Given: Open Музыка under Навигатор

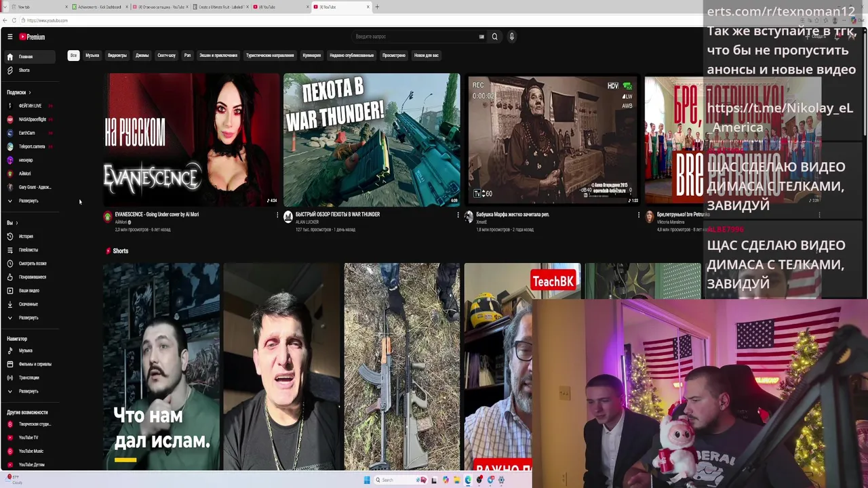Looking at the screenshot, I should [x=29, y=350].
